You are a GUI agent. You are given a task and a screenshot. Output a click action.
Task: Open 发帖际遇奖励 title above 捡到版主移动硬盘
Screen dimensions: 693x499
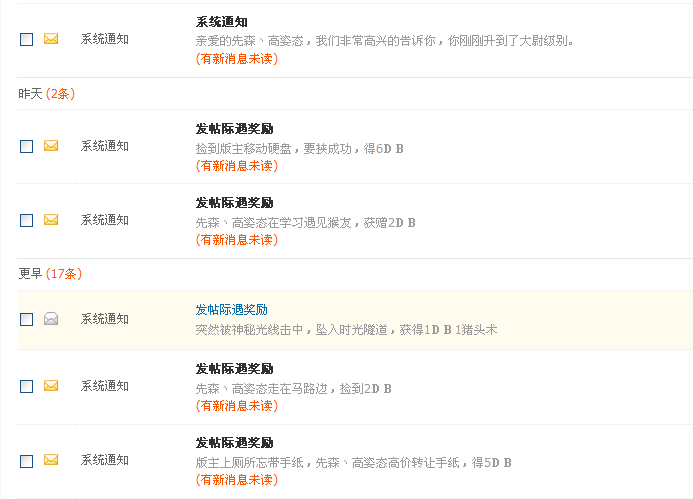(234, 129)
